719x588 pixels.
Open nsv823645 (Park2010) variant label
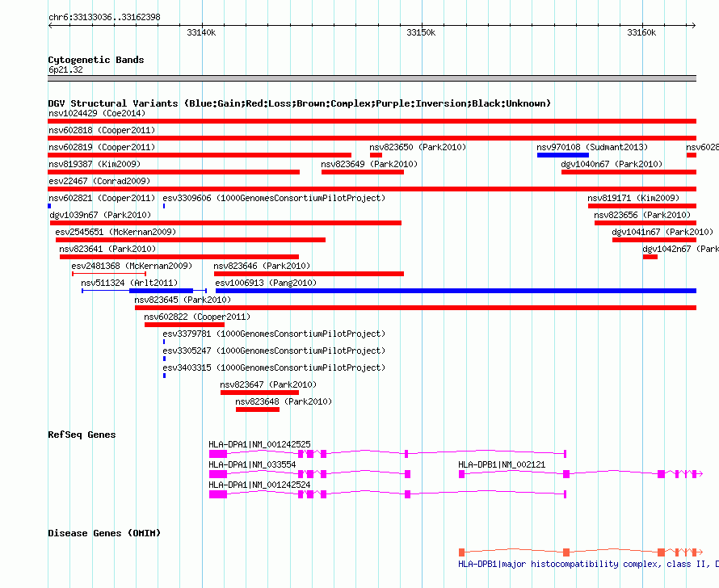[183, 300]
